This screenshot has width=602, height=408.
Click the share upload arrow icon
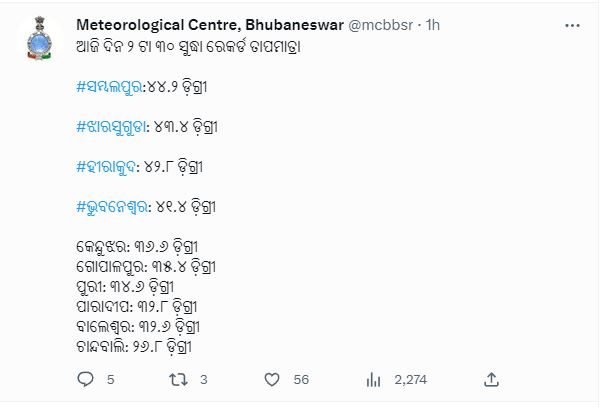tap(491, 379)
